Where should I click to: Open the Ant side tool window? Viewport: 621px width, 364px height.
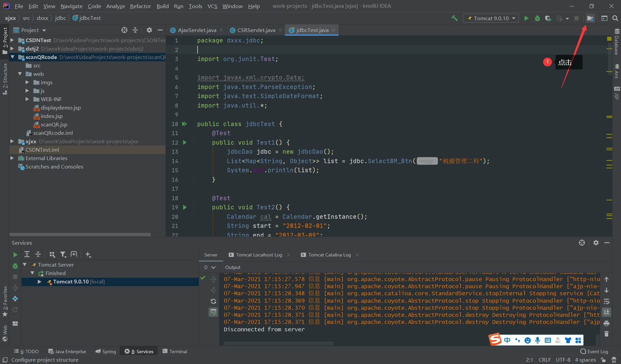[x=617, y=71]
